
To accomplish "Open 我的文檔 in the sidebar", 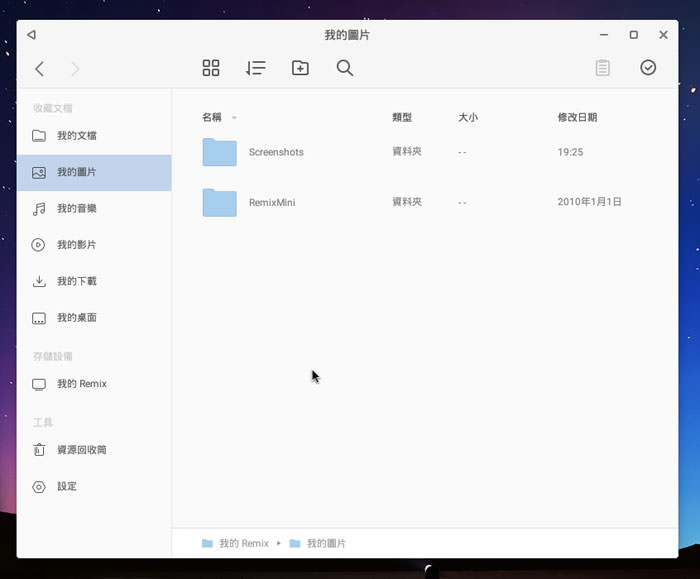I will 76,136.
